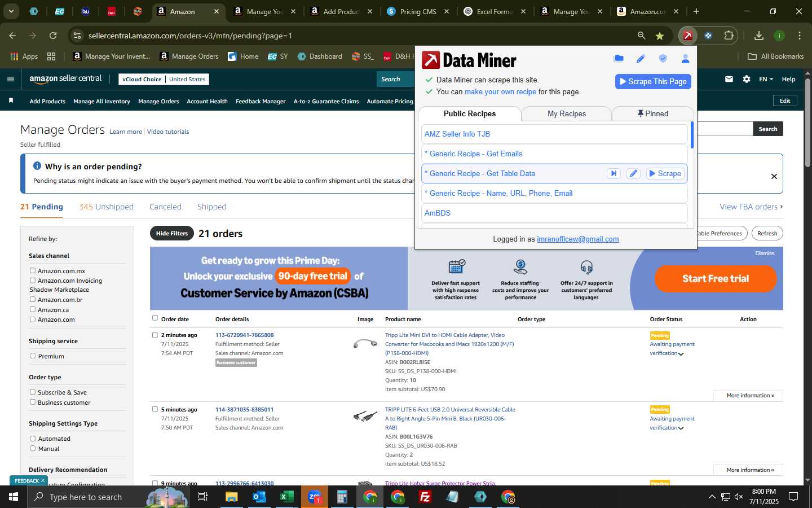Open order 113-6720941-7865808 link

pos(244,335)
